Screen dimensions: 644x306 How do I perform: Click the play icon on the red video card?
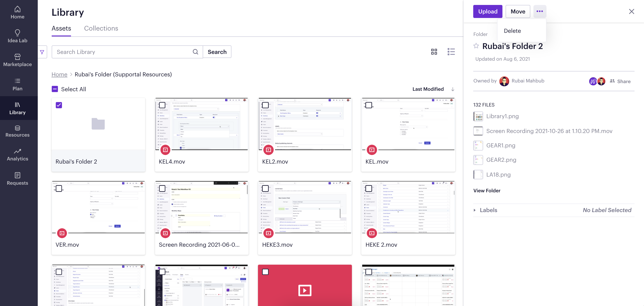[305, 290]
